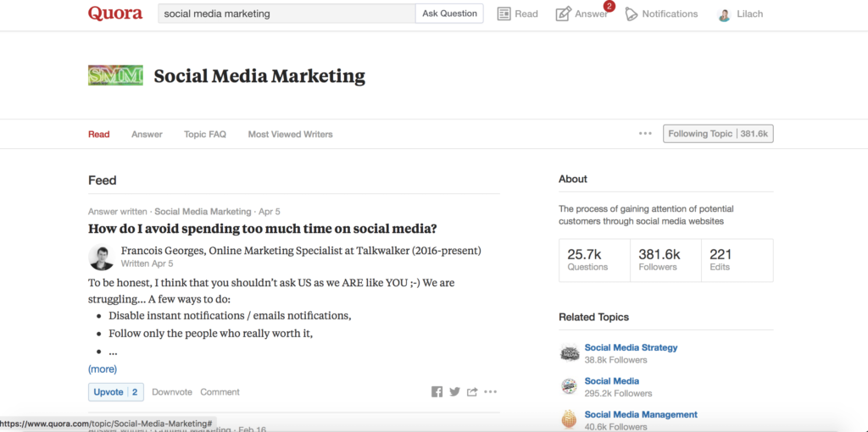The height and width of the screenshot is (432, 868).
Task: Select the Read tab under topic
Action: tap(99, 135)
